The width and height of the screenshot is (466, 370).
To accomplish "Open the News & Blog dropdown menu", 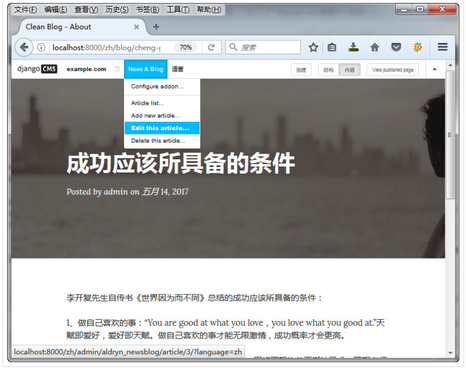I will click(146, 69).
